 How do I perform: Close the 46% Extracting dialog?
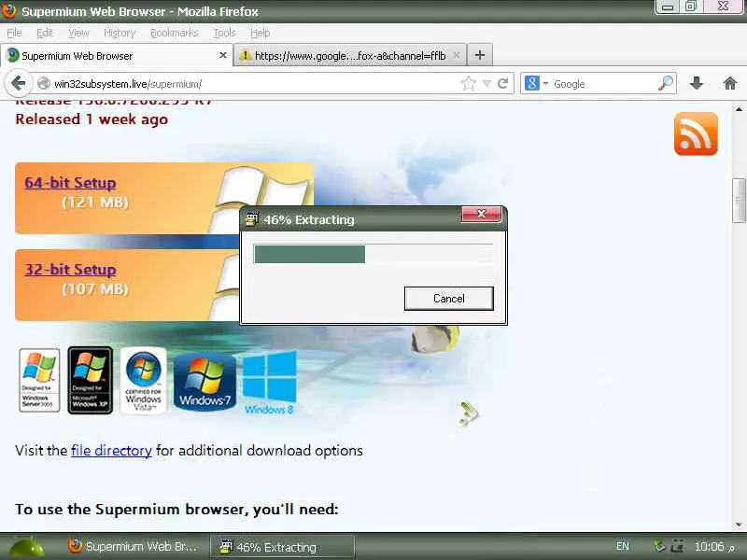(482, 214)
